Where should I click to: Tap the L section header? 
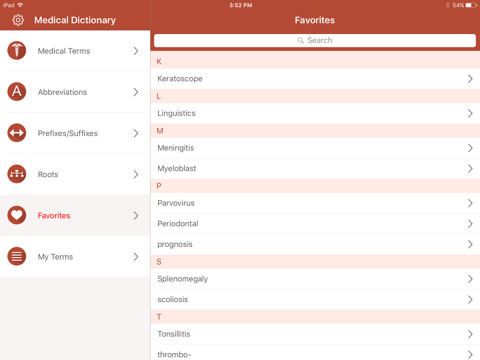pyautogui.click(x=315, y=96)
